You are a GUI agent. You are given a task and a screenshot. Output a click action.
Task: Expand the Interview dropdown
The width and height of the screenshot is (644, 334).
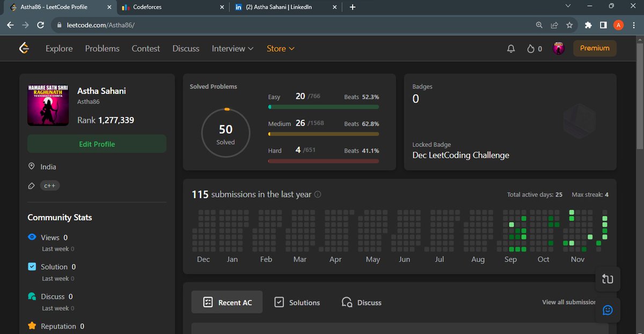click(x=232, y=48)
